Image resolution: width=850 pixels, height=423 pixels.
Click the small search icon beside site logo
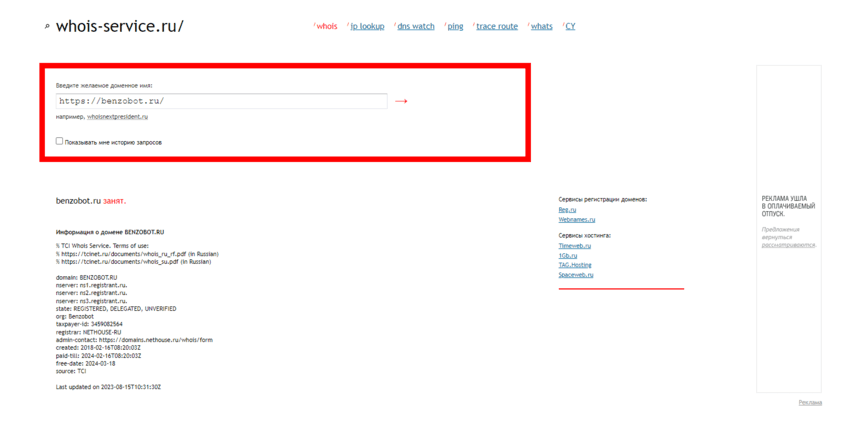tap(47, 27)
